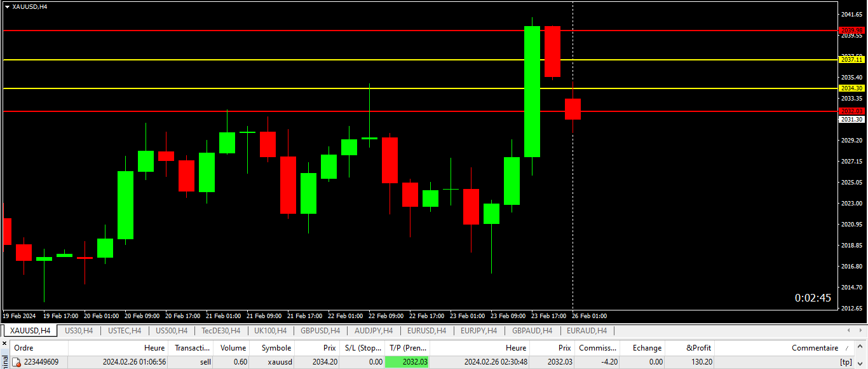Click the sell order icon for 223449609

click(x=17, y=362)
